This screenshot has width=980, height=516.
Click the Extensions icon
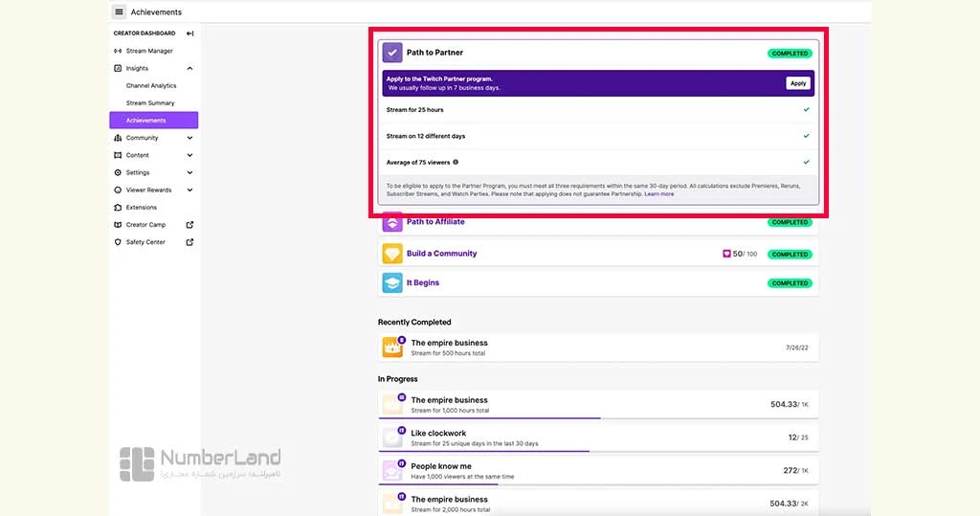[x=118, y=207]
